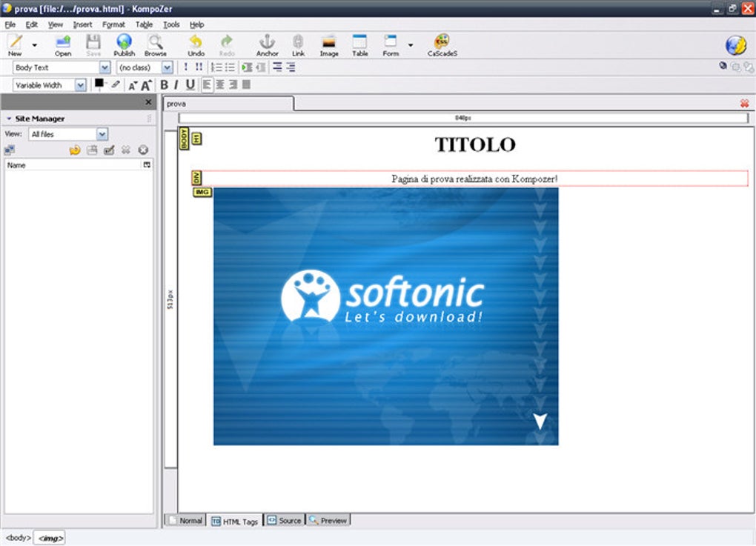
Task: Apply strong emphasis with double exclamation icon
Action: pos(199,67)
